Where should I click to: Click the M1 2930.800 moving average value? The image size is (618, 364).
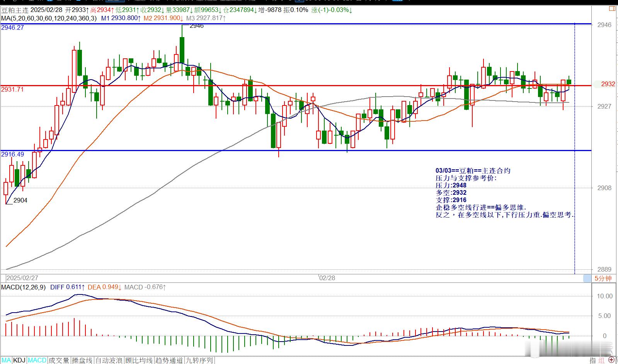[x=121, y=18]
